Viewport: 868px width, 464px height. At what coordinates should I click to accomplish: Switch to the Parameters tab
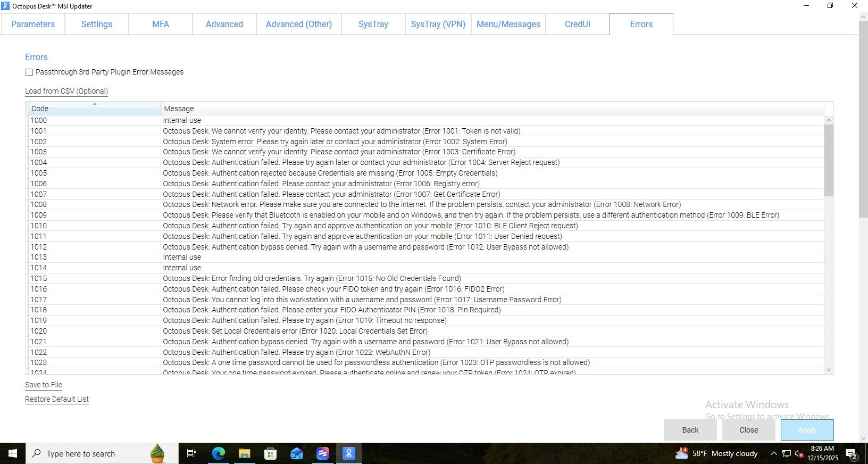(x=33, y=24)
